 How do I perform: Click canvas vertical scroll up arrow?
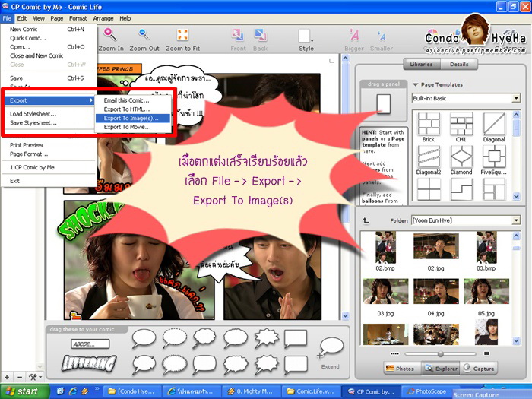click(345, 58)
